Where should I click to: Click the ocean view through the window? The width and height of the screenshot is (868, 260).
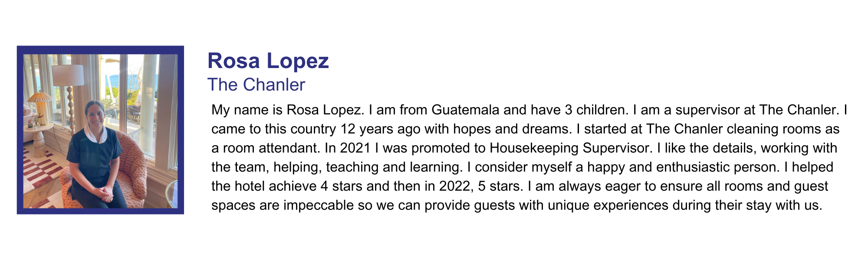pos(114,80)
